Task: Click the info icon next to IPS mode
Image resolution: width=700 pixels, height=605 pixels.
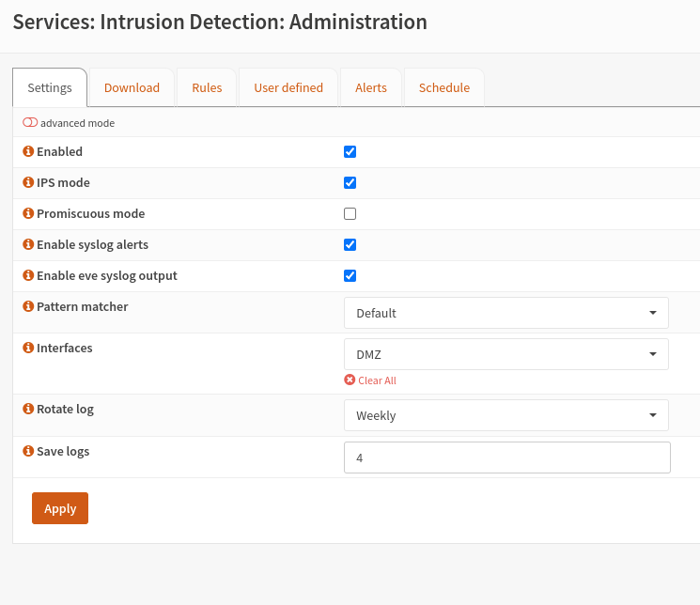Action: pos(28,182)
